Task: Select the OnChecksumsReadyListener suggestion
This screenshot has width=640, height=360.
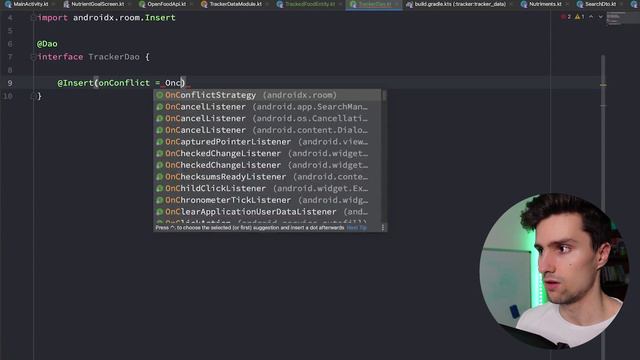Action: [x=267, y=177]
